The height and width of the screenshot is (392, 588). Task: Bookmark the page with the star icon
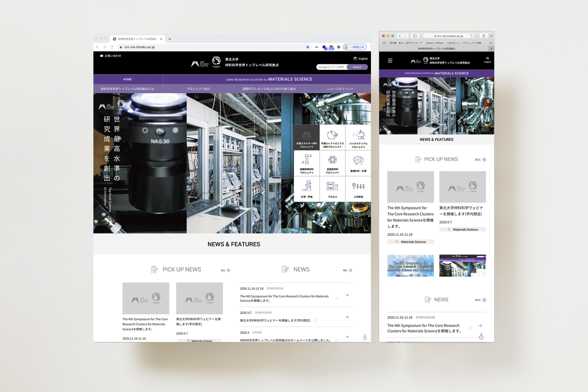tap(307, 47)
